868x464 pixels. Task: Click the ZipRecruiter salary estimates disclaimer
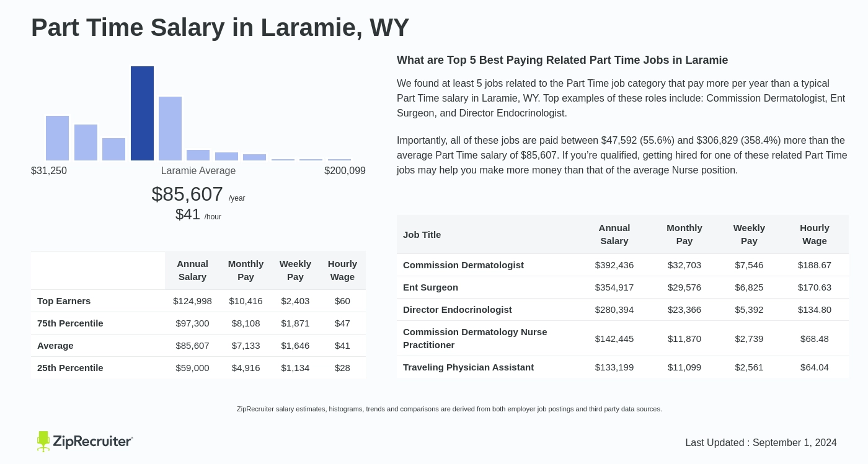click(x=449, y=409)
